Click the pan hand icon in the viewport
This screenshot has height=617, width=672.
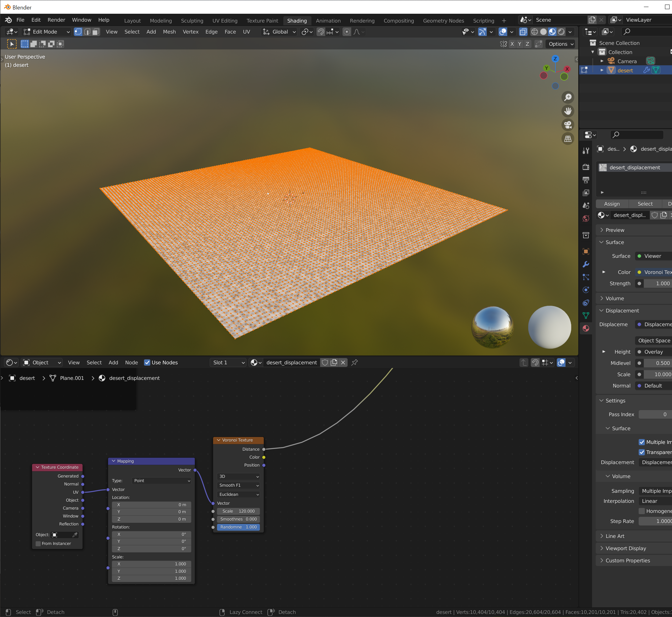[568, 111]
